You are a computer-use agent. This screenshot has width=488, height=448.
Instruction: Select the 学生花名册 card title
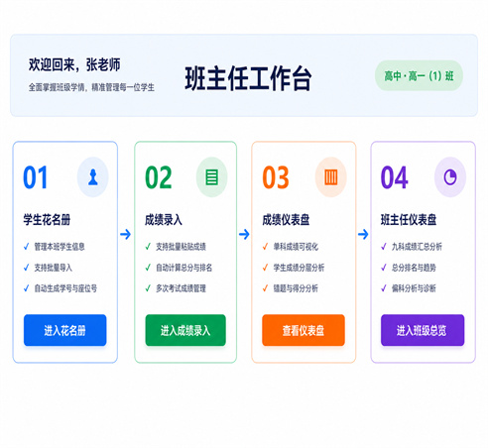pyautogui.click(x=47, y=219)
